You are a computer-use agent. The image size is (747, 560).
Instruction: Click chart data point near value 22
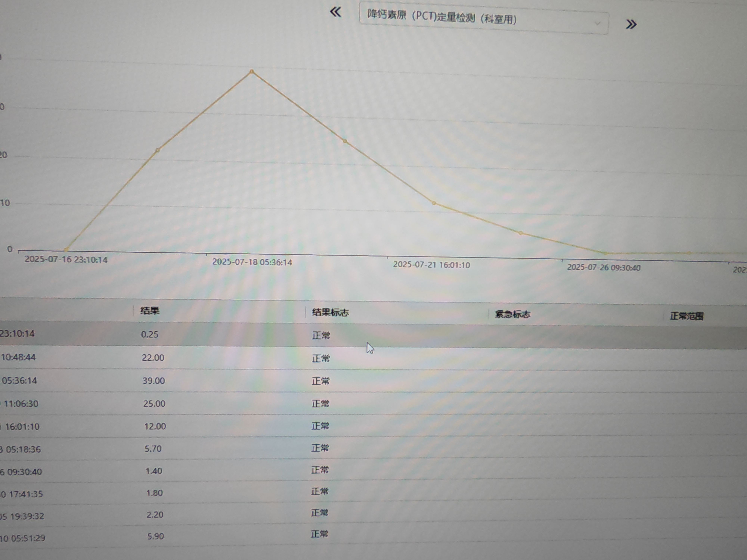pos(157,150)
